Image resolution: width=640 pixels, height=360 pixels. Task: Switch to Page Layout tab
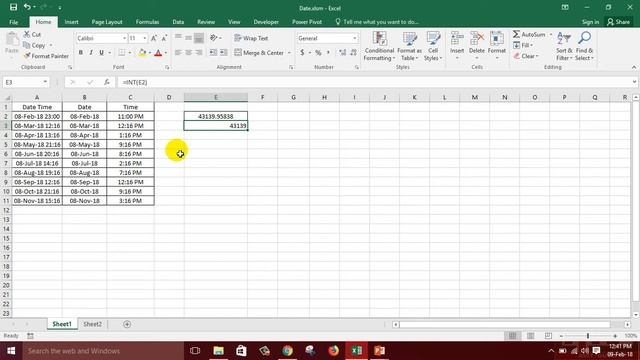coord(107,22)
